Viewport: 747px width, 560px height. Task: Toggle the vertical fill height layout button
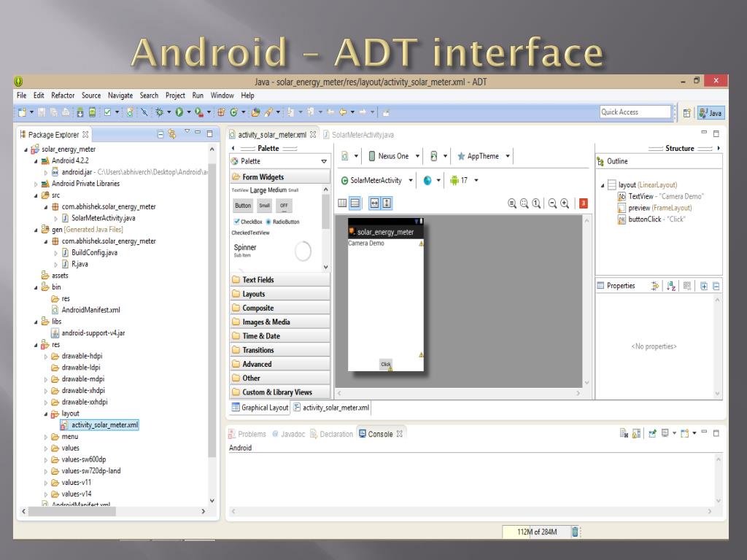[387, 203]
